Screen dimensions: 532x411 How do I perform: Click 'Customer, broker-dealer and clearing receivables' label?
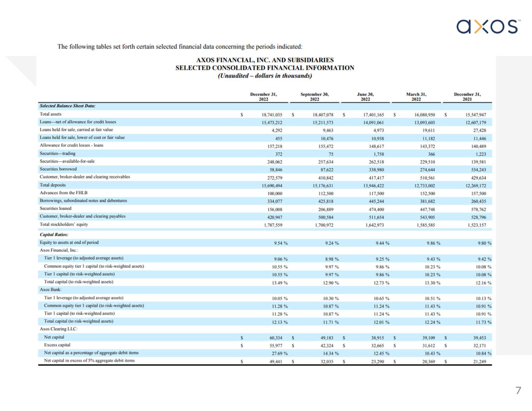click(85, 177)
